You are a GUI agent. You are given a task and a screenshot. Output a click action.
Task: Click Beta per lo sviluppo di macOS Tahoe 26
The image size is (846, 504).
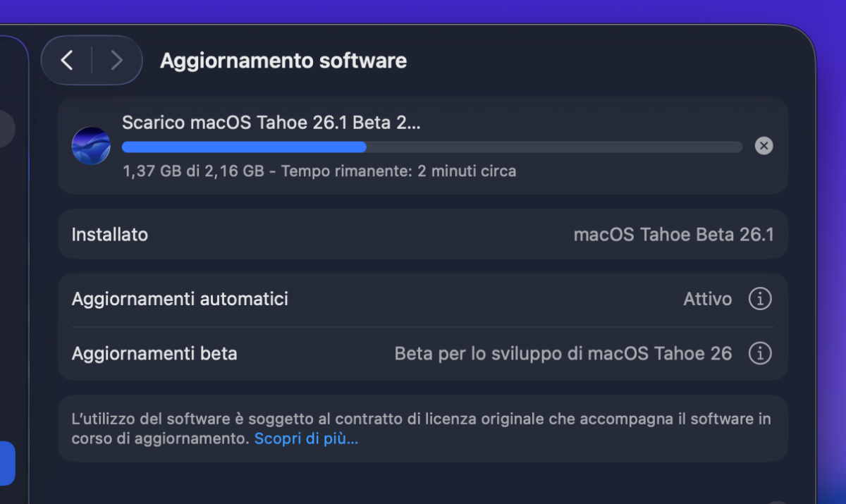[563, 352]
